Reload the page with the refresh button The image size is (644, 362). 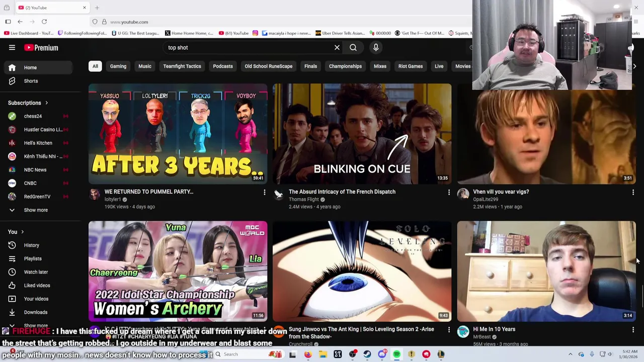click(44, 22)
